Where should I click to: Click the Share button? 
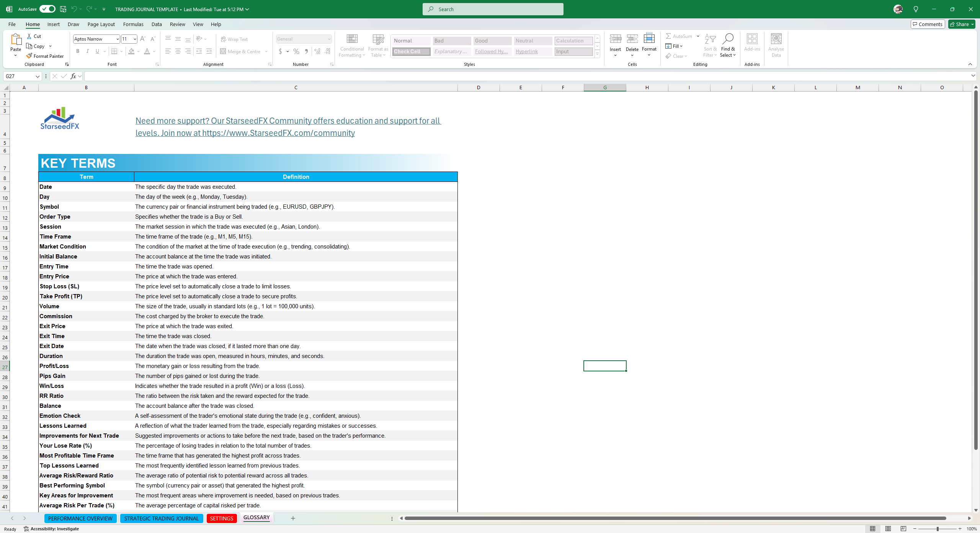(x=961, y=24)
